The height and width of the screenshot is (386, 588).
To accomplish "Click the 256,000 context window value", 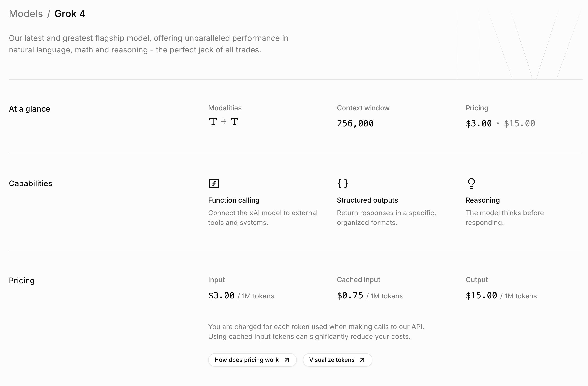I will pyautogui.click(x=355, y=123).
